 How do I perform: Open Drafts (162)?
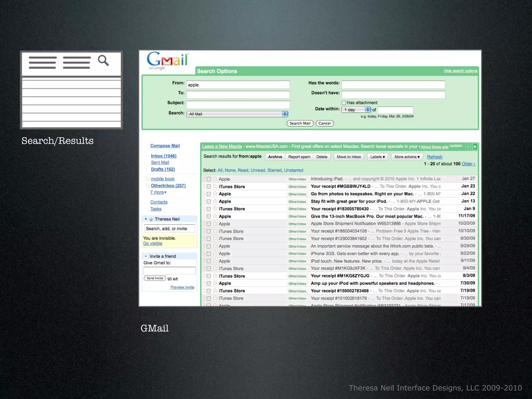click(x=163, y=169)
